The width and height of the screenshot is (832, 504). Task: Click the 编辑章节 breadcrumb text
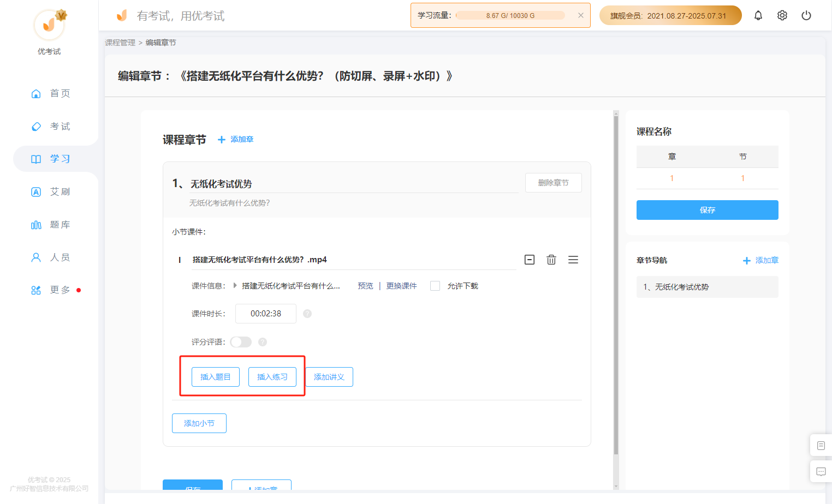161,43
